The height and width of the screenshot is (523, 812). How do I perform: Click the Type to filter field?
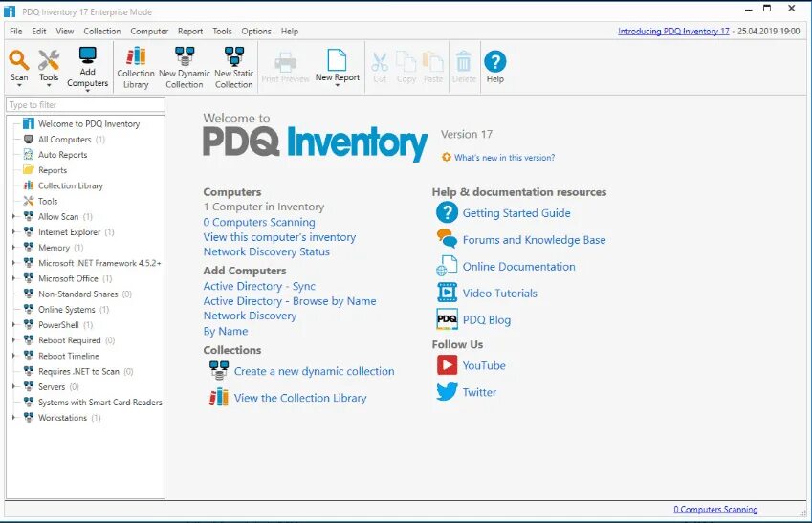click(x=85, y=104)
